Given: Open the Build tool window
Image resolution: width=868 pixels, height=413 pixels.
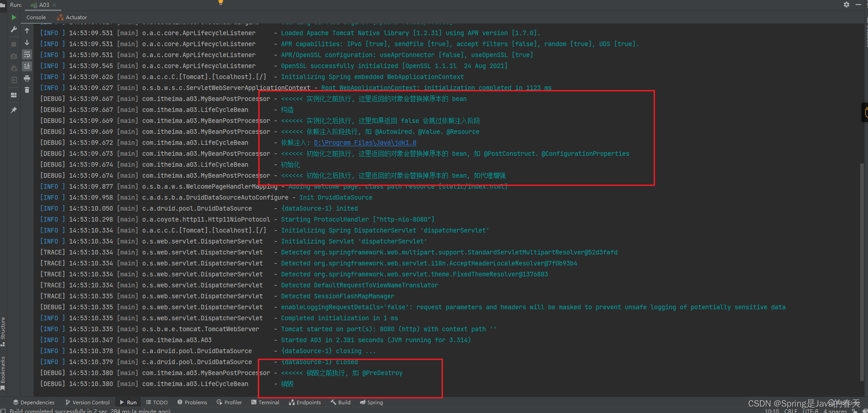Looking at the screenshot, I should point(341,402).
